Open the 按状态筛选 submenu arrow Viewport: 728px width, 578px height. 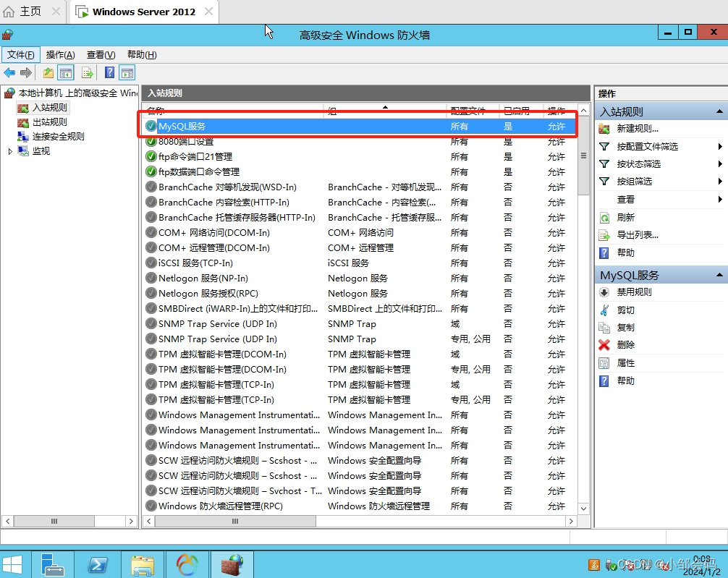(719, 164)
